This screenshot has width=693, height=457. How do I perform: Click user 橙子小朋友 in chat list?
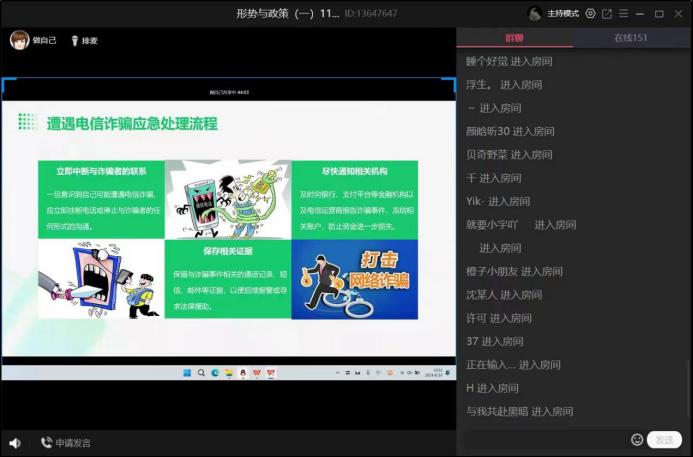click(x=492, y=271)
